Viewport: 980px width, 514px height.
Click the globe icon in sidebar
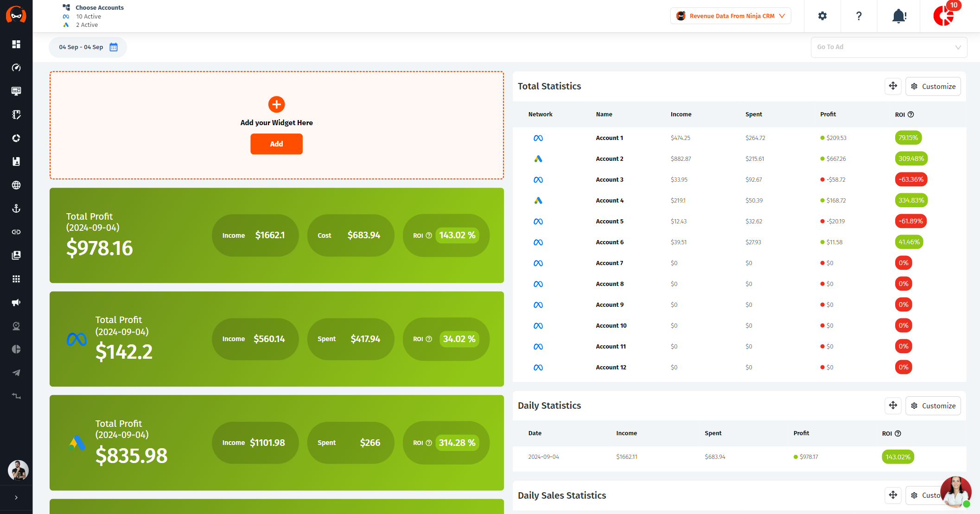[x=16, y=185]
